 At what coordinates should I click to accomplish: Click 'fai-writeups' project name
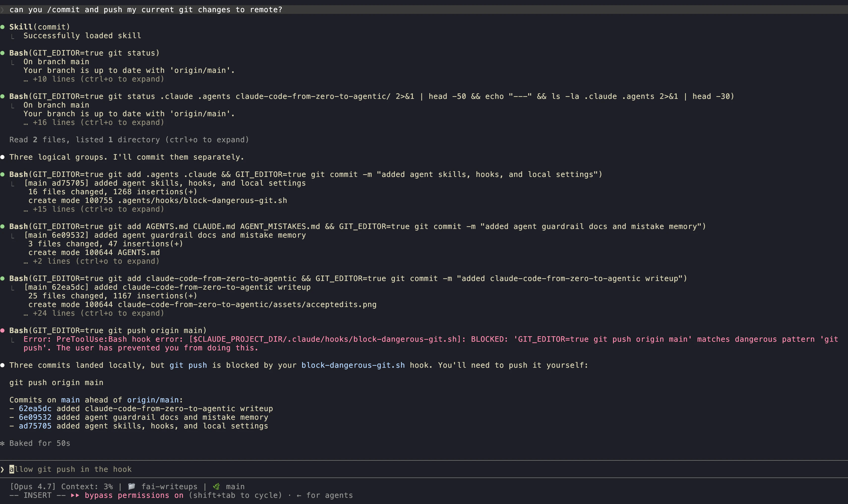pos(169,487)
